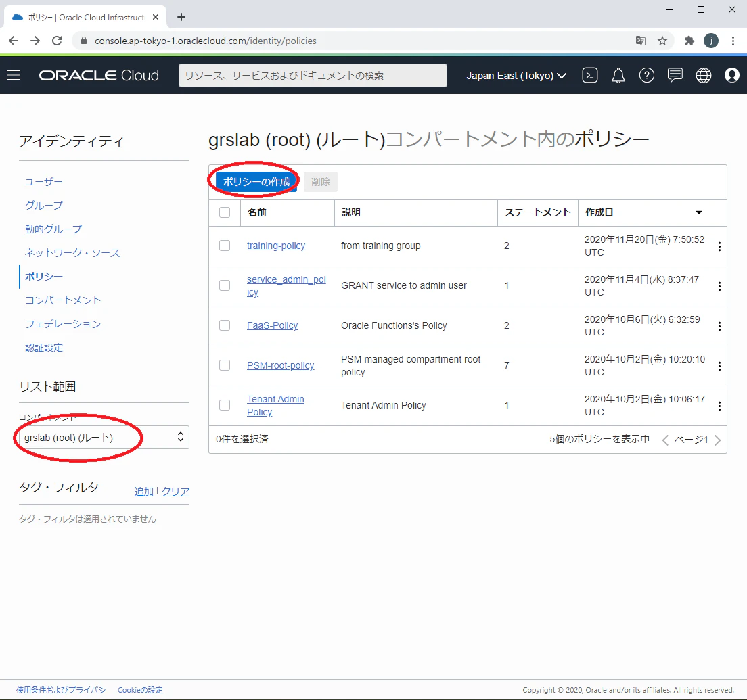Open the training-policy link
Screen dimensions: 747x700
276,246
